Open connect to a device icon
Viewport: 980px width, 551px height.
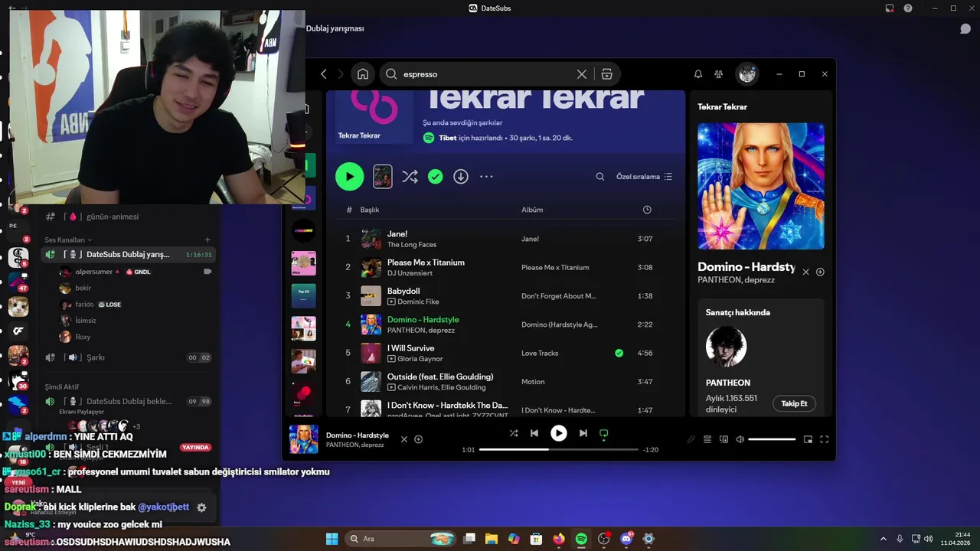[x=724, y=439]
